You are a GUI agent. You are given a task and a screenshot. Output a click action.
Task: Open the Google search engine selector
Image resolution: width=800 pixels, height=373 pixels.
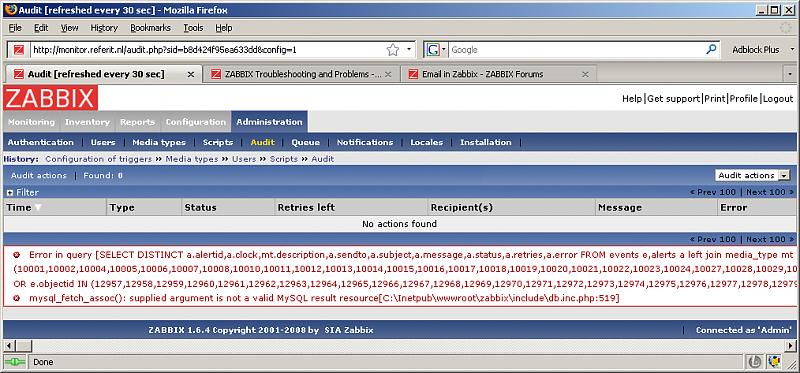tap(436, 49)
